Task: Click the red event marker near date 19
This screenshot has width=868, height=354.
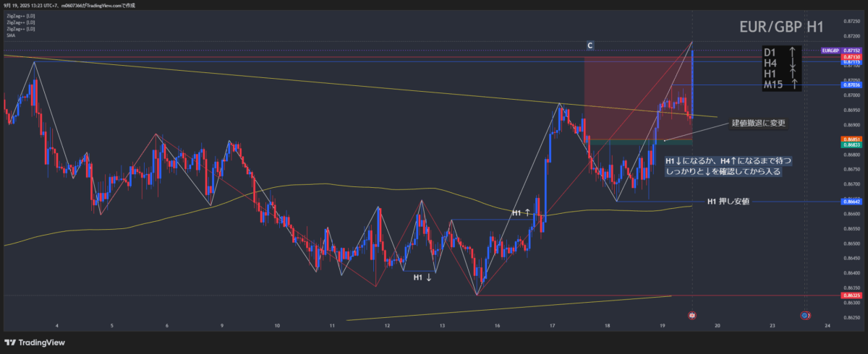Action: tap(692, 316)
